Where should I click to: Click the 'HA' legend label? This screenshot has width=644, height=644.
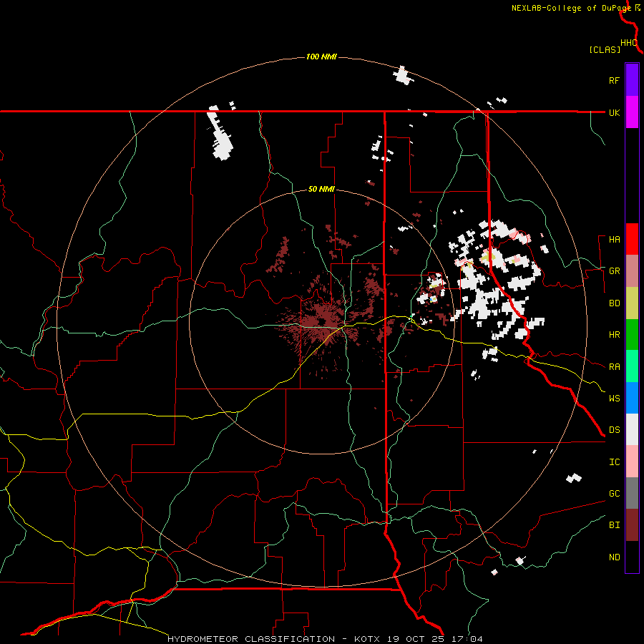point(614,239)
